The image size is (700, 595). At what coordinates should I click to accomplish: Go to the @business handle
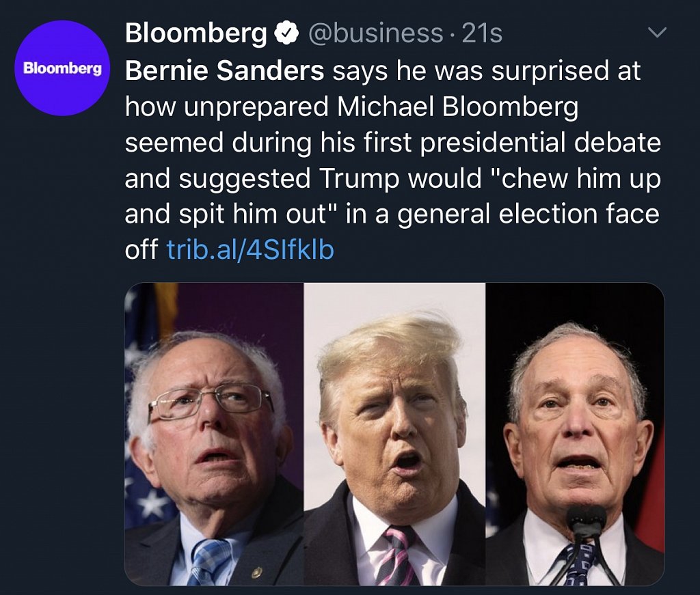pos(375,33)
